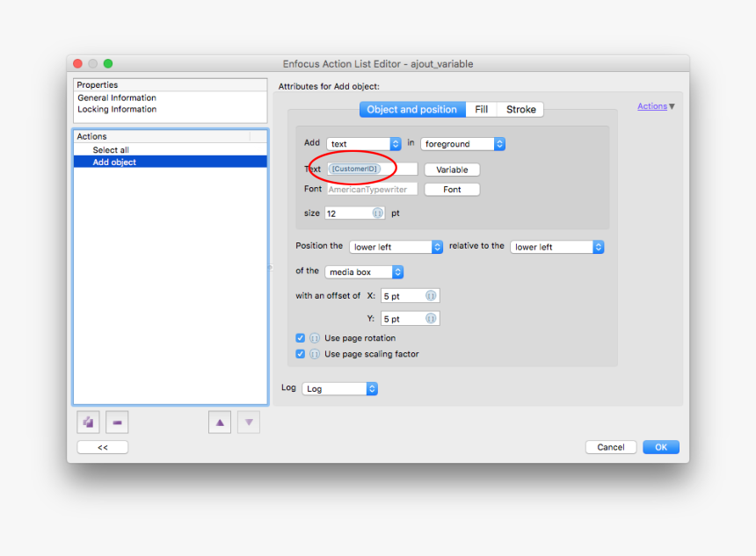Open the Add type dropdown showing text
This screenshot has height=556, width=756.
(x=364, y=144)
